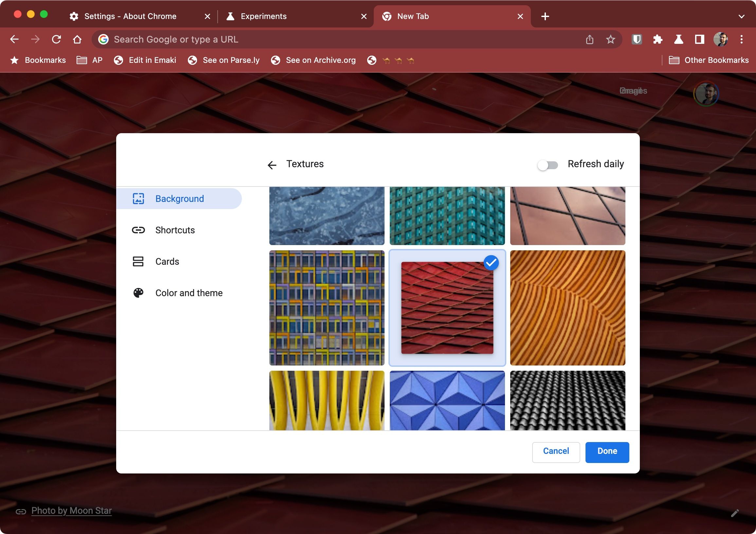
Task: Bookmark this page via the star icon
Action: [x=610, y=39]
